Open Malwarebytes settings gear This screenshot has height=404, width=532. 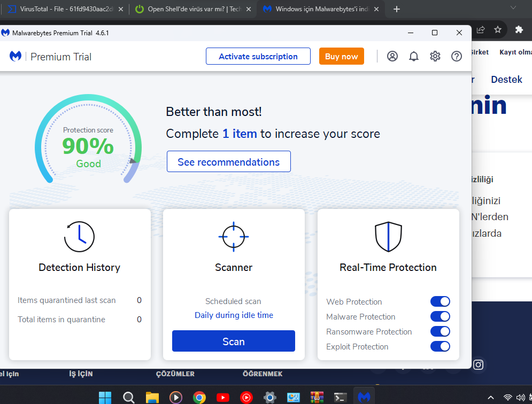click(x=435, y=56)
